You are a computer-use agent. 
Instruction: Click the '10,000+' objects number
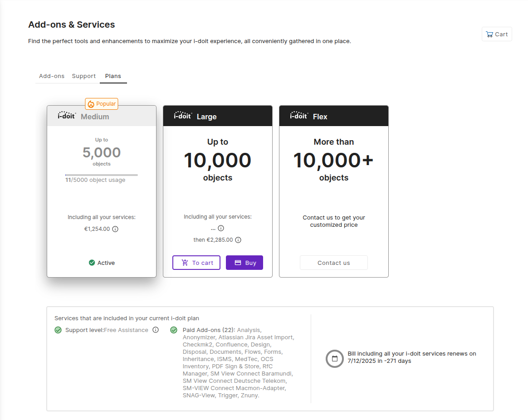[333, 160]
